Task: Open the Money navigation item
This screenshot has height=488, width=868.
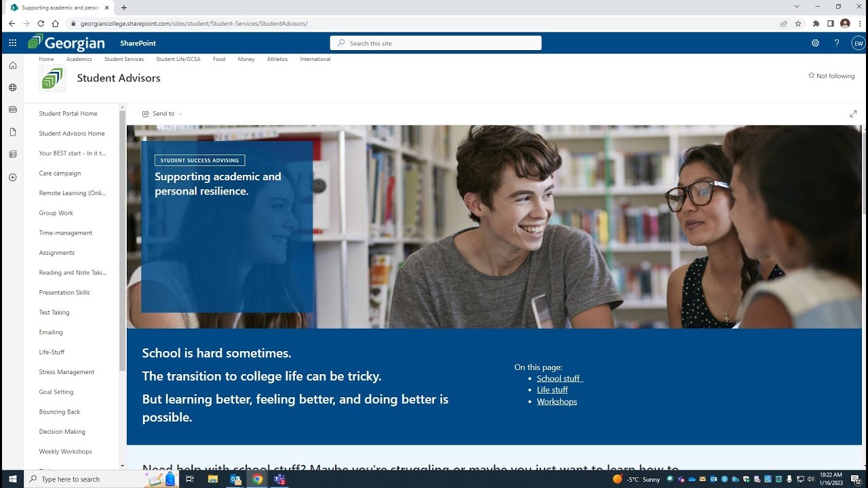Action: (x=246, y=59)
